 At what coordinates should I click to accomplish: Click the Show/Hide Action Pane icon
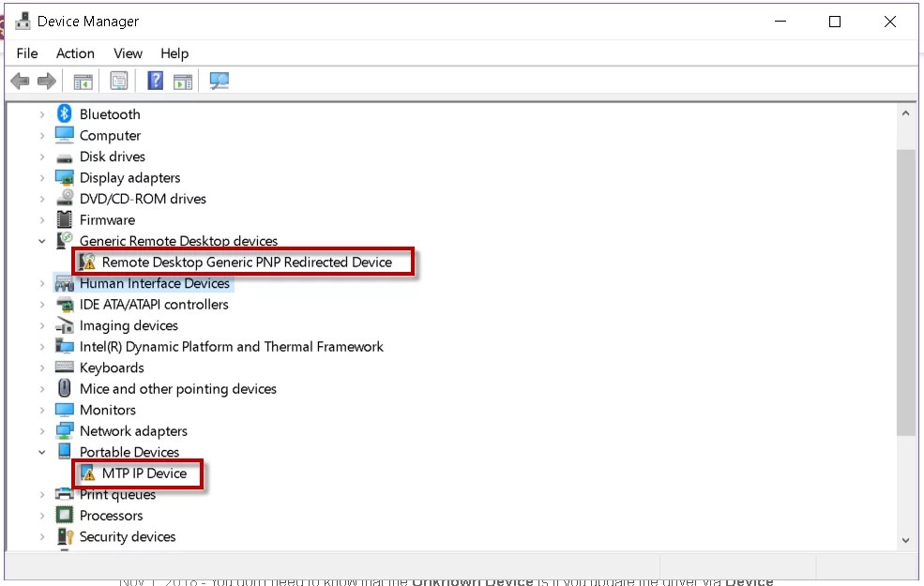point(183,82)
